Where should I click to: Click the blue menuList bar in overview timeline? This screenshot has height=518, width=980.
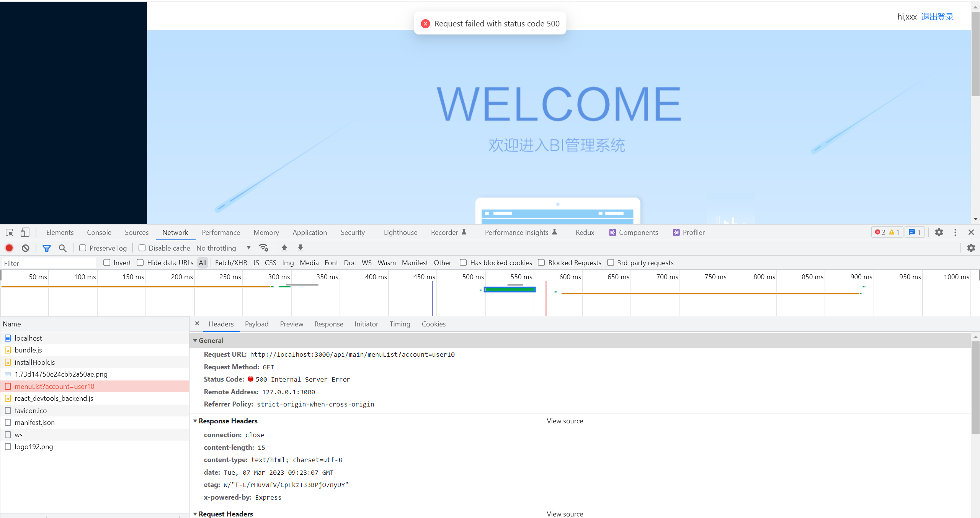pyautogui.click(x=510, y=289)
